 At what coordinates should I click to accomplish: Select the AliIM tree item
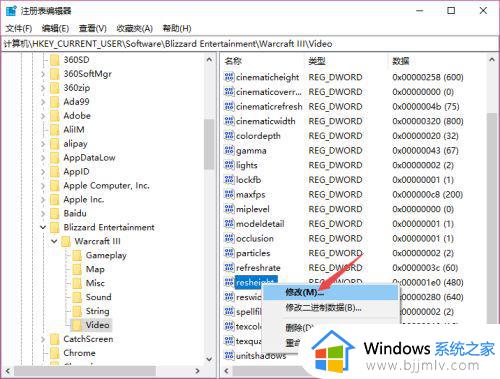coord(74,130)
